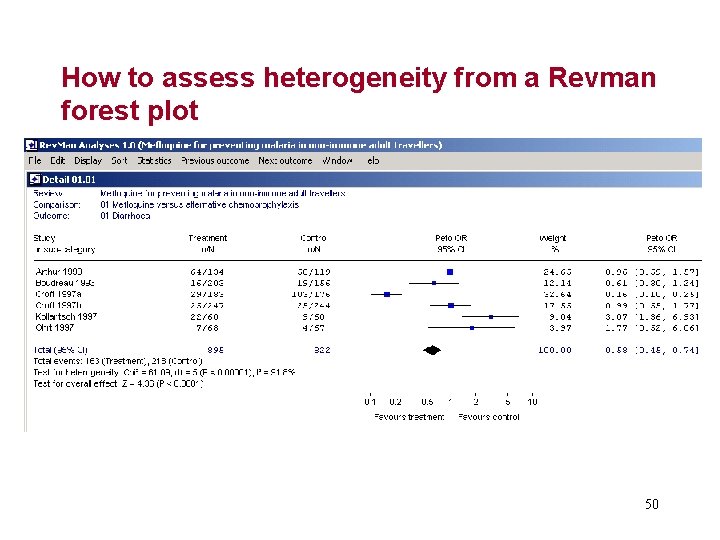Click the Detail 01.01 window icon
The height and width of the screenshot is (540, 720).
(35, 179)
